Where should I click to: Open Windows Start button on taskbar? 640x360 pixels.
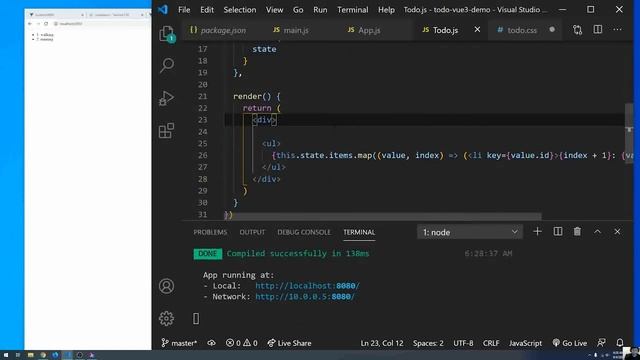(x=6, y=355)
